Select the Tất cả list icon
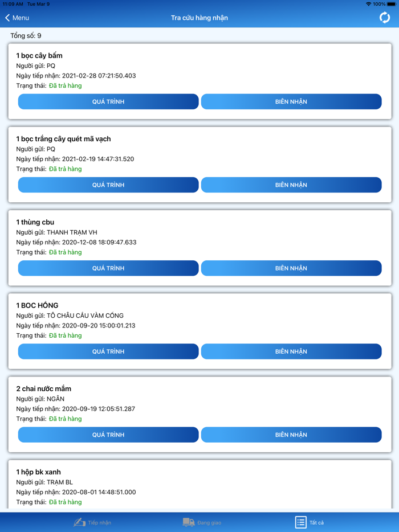This screenshot has height=532, width=399. click(300, 522)
